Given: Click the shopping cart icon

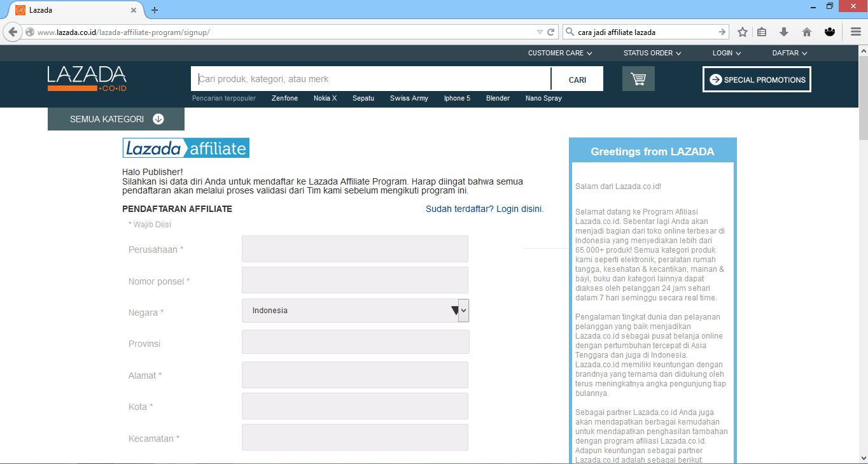Looking at the screenshot, I should 638,79.
